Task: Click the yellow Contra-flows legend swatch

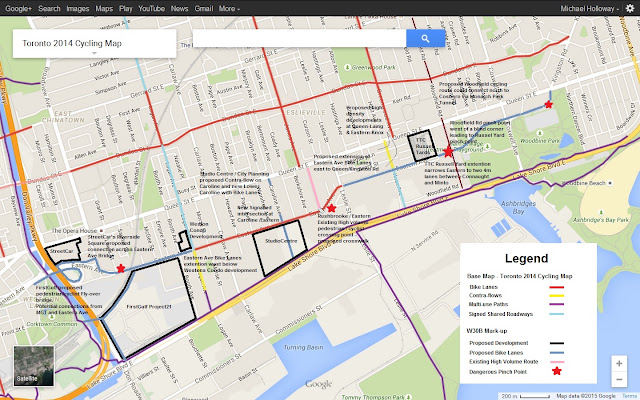Action: [x=556, y=296]
